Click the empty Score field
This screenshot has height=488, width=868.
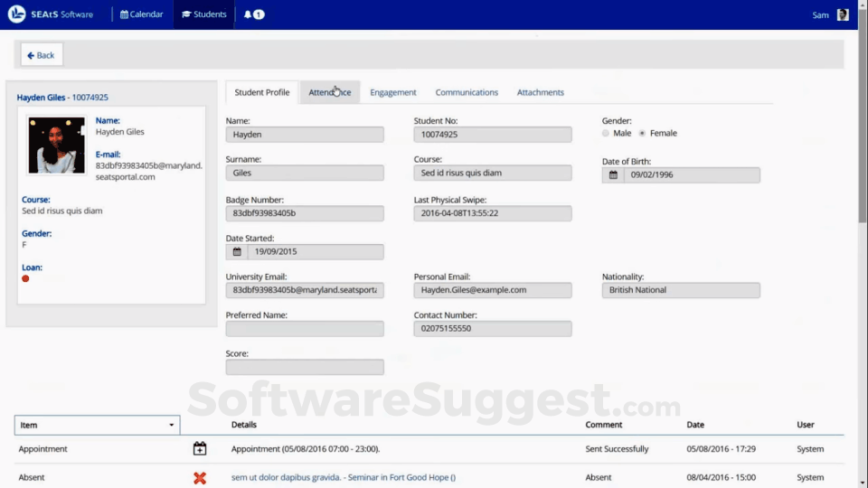(305, 367)
